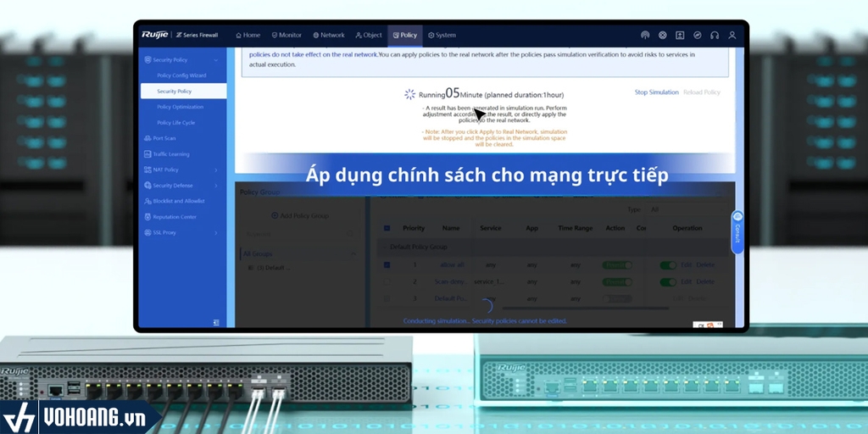The height and width of the screenshot is (434, 868).
Task: Open the Consult side tab
Action: click(737, 232)
